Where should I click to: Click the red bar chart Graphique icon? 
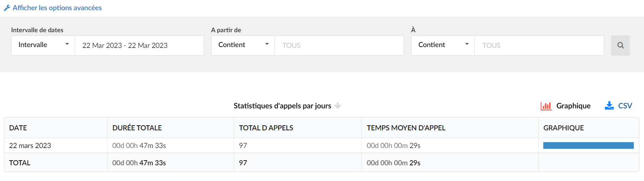(x=546, y=106)
